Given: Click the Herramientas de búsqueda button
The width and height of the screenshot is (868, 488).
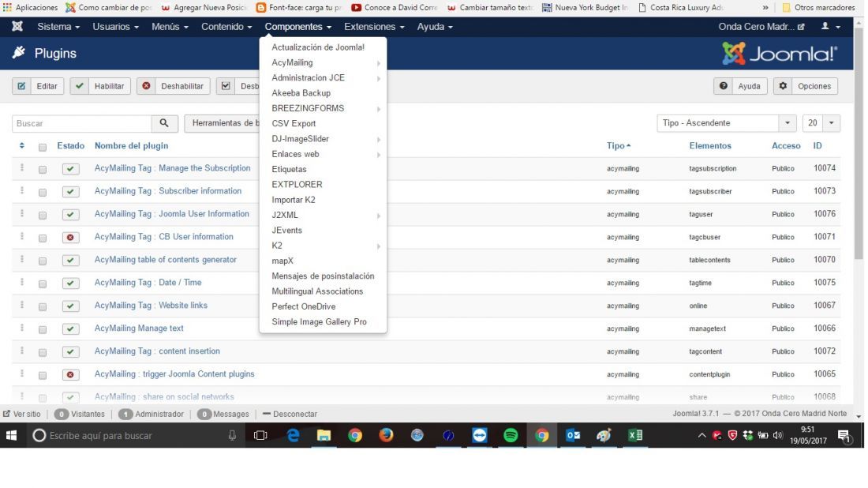Looking at the screenshot, I should (223, 123).
